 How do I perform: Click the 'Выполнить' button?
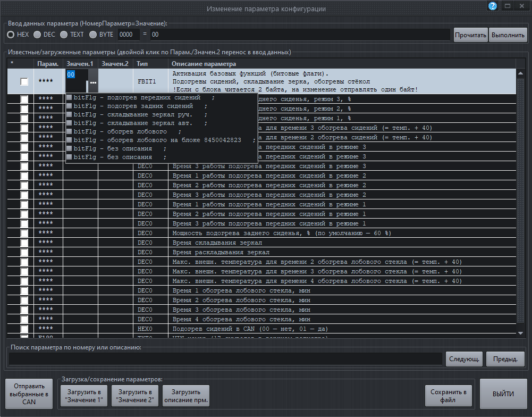click(508, 35)
